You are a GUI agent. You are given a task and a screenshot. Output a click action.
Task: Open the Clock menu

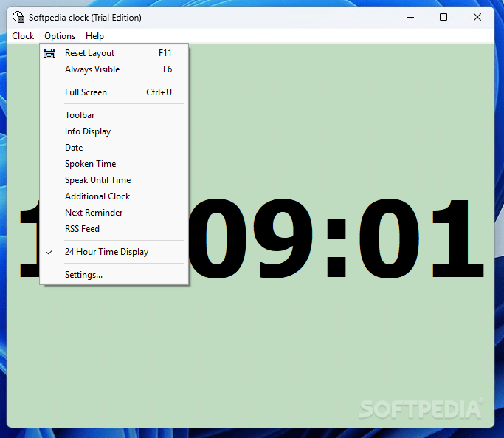[x=23, y=36]
